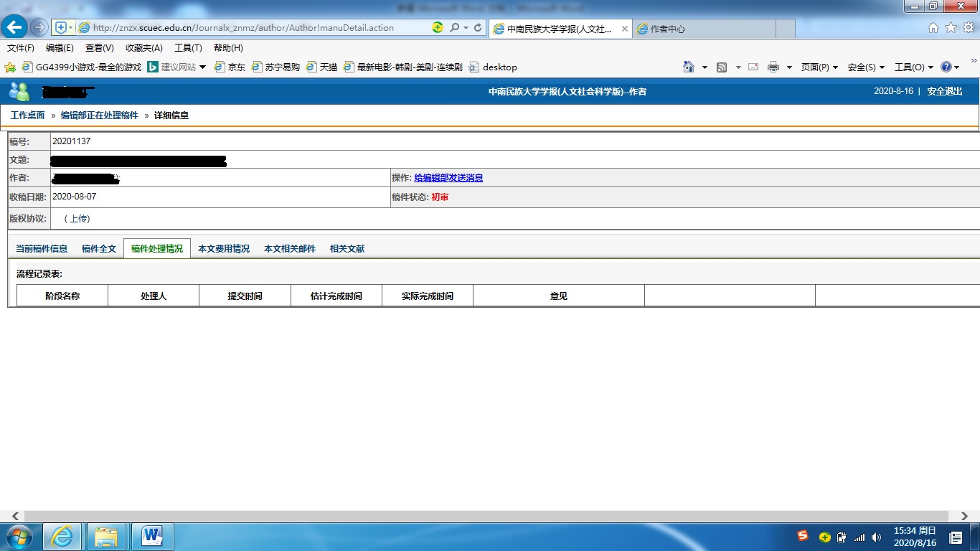
Task: Open the 建议网站 dropdown arrow
Action: point(203,67)
